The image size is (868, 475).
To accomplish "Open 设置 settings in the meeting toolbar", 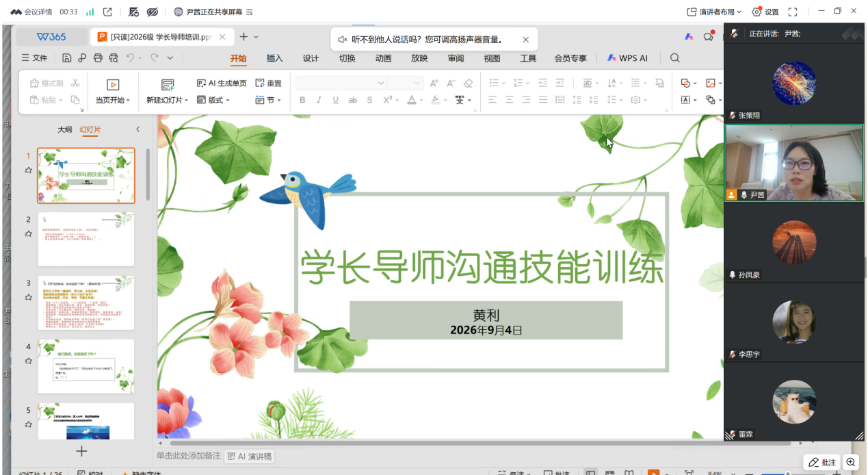I will pos(765,12).
